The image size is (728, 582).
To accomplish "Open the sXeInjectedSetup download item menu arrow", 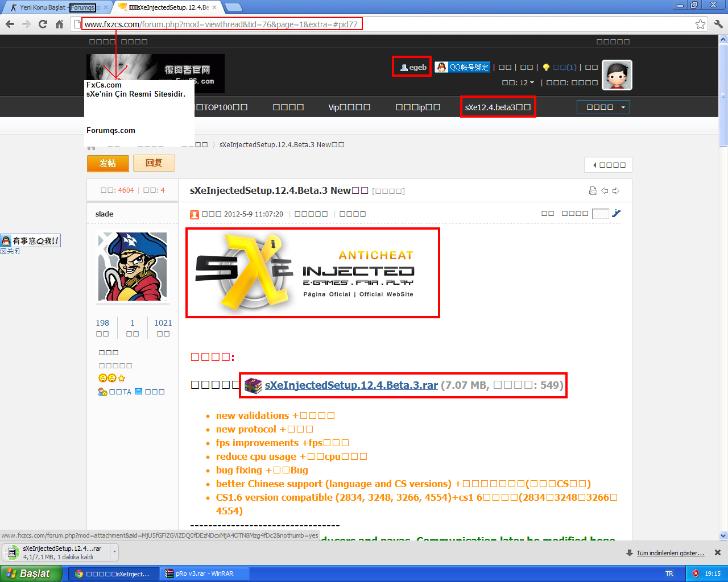I will [115, 552].
